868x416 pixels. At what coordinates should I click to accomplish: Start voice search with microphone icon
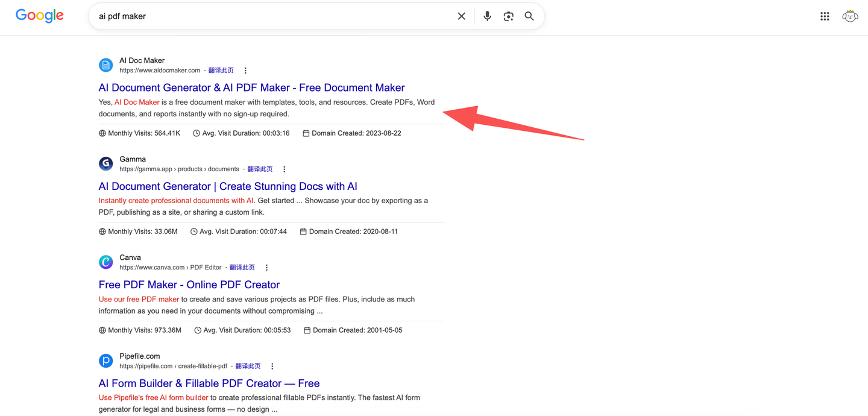pos(487,16)
